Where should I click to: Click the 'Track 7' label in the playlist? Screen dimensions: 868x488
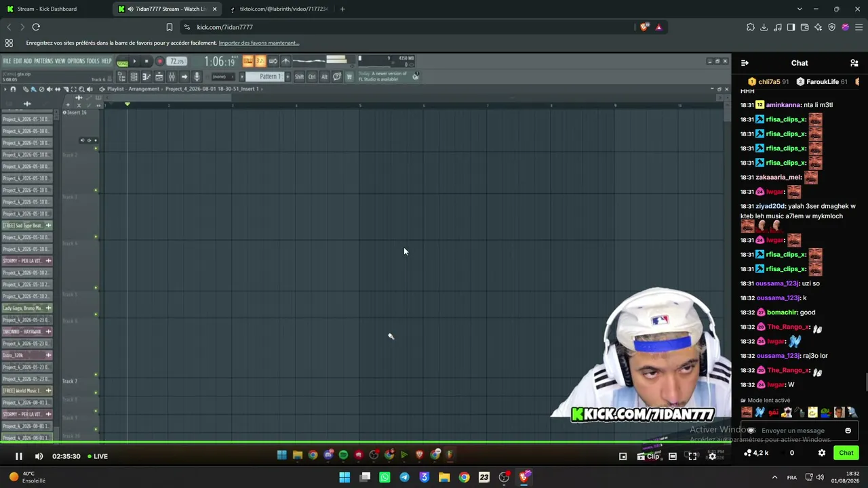70,381
